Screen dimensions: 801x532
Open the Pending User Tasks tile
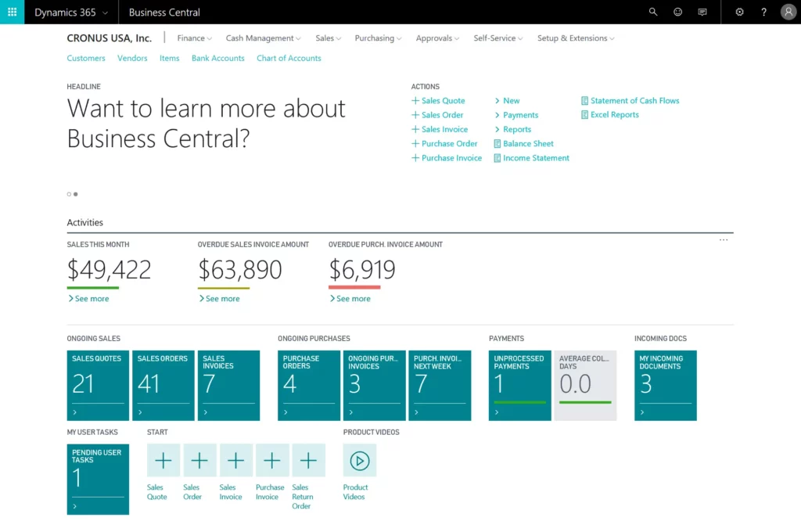(98, 479)
